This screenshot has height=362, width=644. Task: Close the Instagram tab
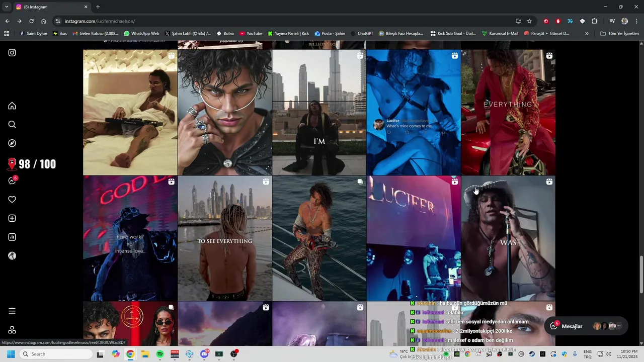pyautogui.click(x=86, y=7)
